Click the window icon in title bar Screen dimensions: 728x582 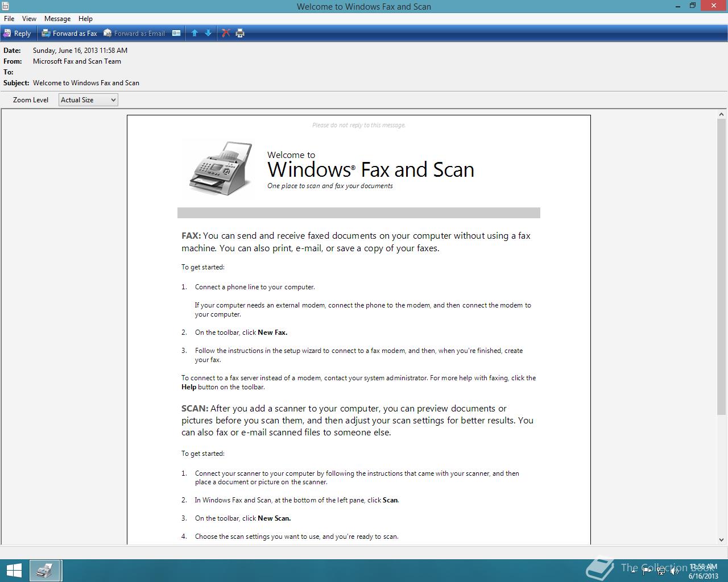pos(5,6)
